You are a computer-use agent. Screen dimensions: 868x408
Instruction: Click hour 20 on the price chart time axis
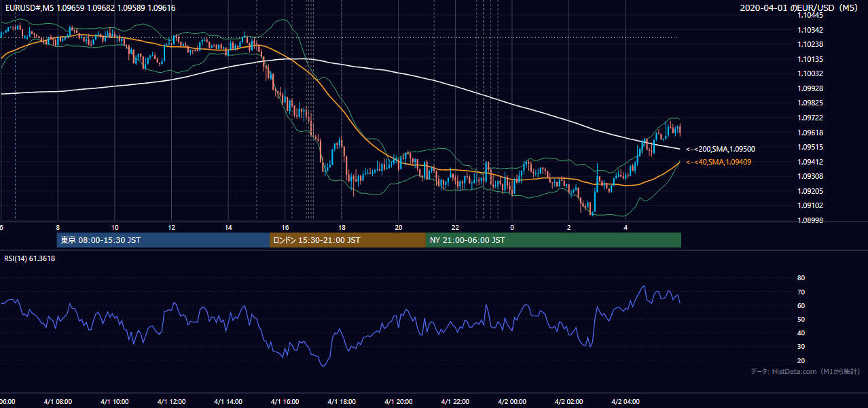click(399, 227)
